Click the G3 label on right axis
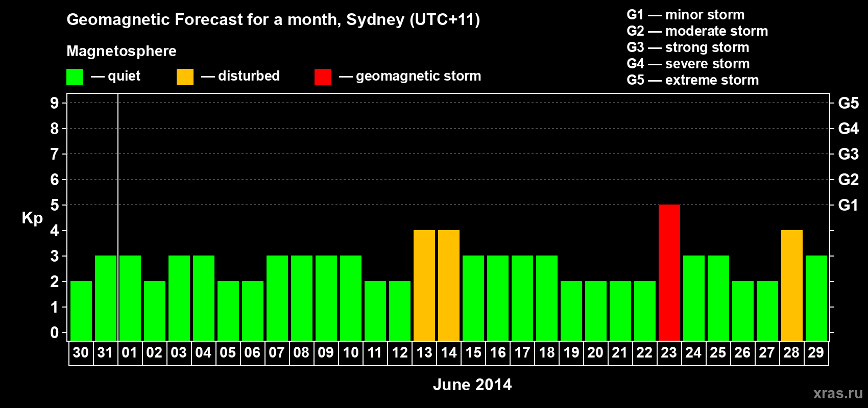 (848, 154)
